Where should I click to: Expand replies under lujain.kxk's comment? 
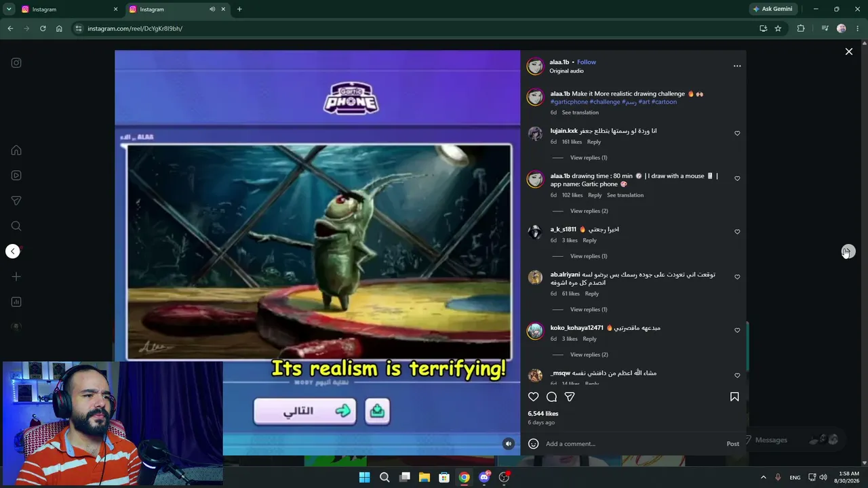[589, 158]
